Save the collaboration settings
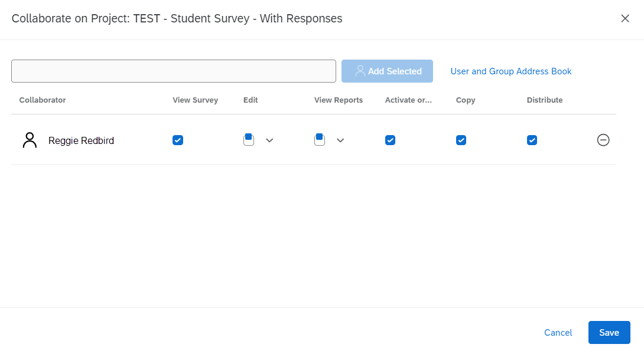644x354 pixels. pyautogui.click(x=609, y=332)
